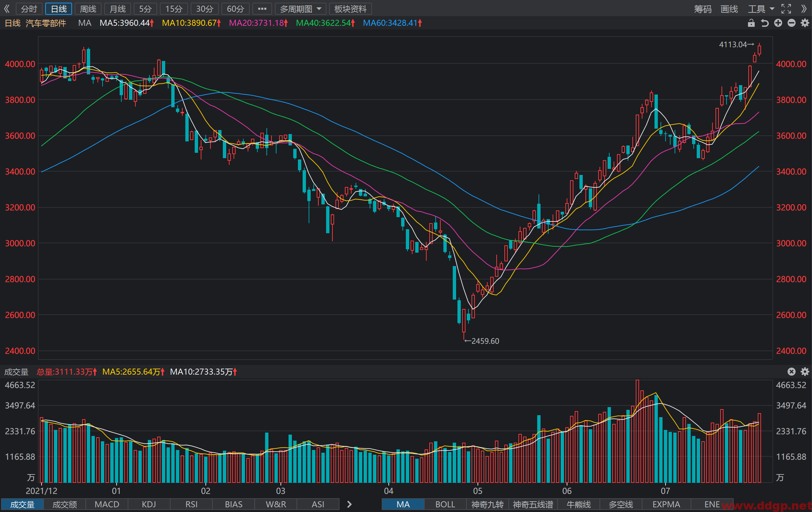812x512 pixels.
Task: Open the 工具 dropdown menu
Action: coord(761,9)
